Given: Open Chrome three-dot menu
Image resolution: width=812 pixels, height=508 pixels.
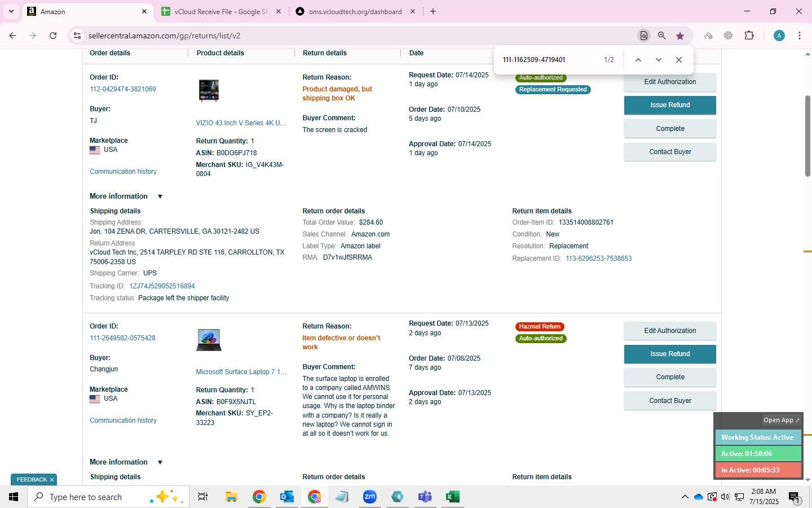Looking at the screenshot, I should click(x=800, y=36).
